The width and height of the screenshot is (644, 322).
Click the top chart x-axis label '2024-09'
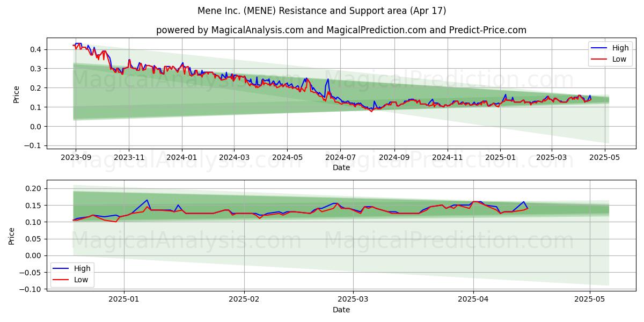pyautogui.click(x=394, y=157)
